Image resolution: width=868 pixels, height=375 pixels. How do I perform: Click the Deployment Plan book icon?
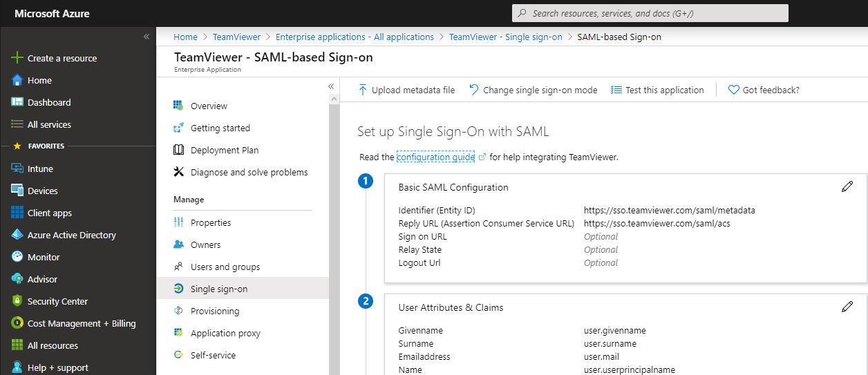(x=178, y=150)
